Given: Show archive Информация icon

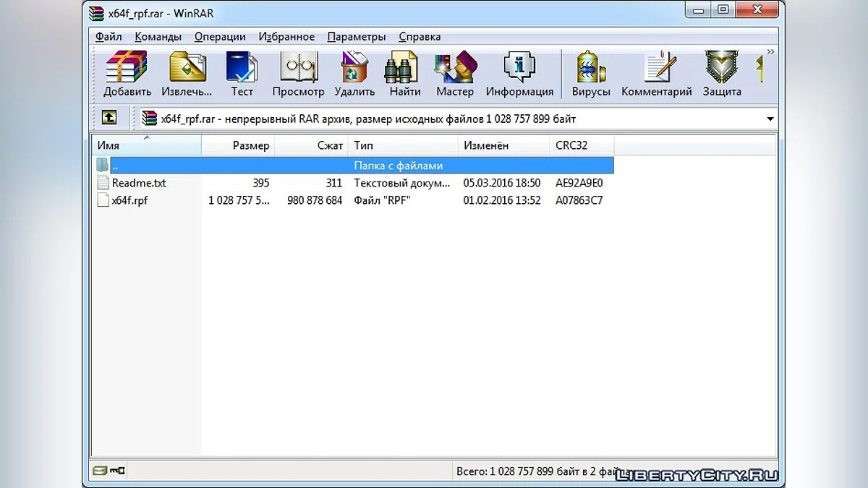Looking at the screenshot, I should tap(519, 68).
